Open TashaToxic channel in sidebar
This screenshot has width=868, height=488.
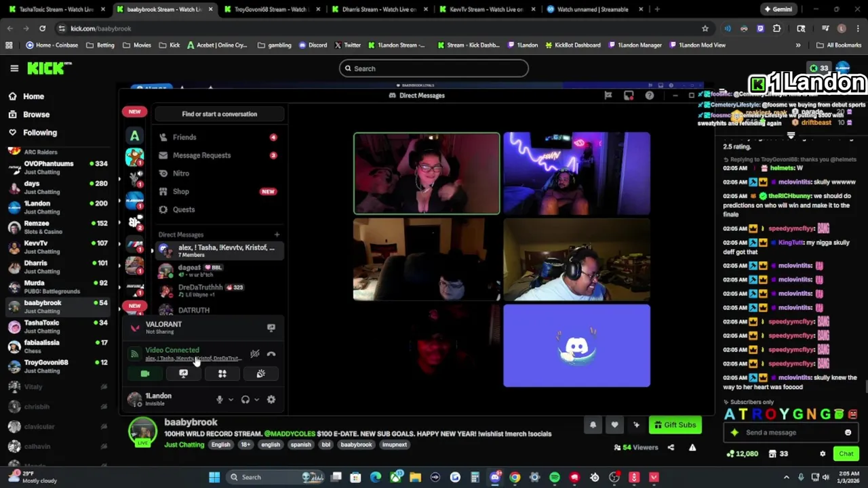(58, 327)
